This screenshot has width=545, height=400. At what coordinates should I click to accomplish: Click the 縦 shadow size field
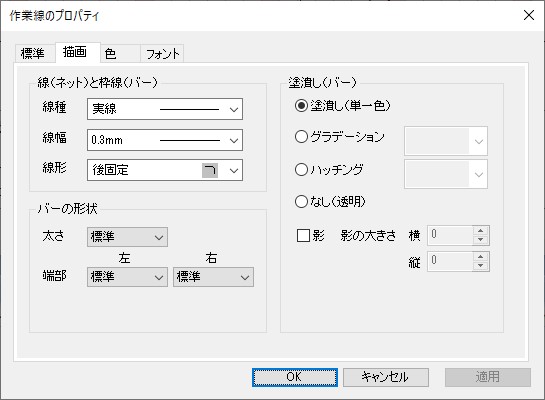(x=450, y=261)
